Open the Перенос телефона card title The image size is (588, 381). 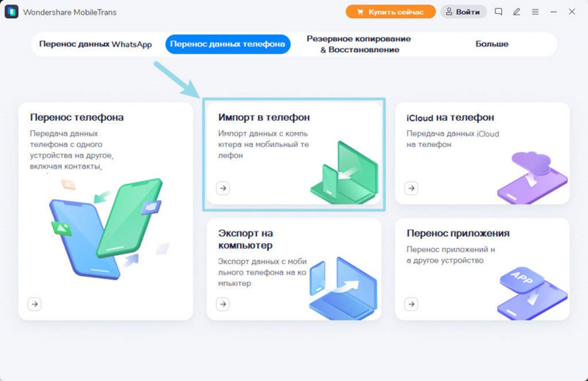click(x=77, y=117)
